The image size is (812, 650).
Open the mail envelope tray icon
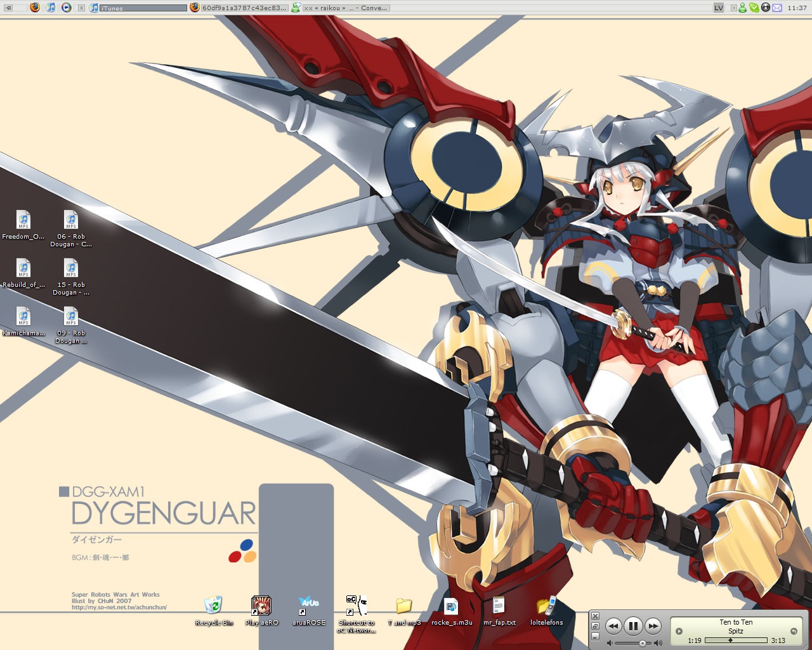pyautogui.click(x=777, y=8)
